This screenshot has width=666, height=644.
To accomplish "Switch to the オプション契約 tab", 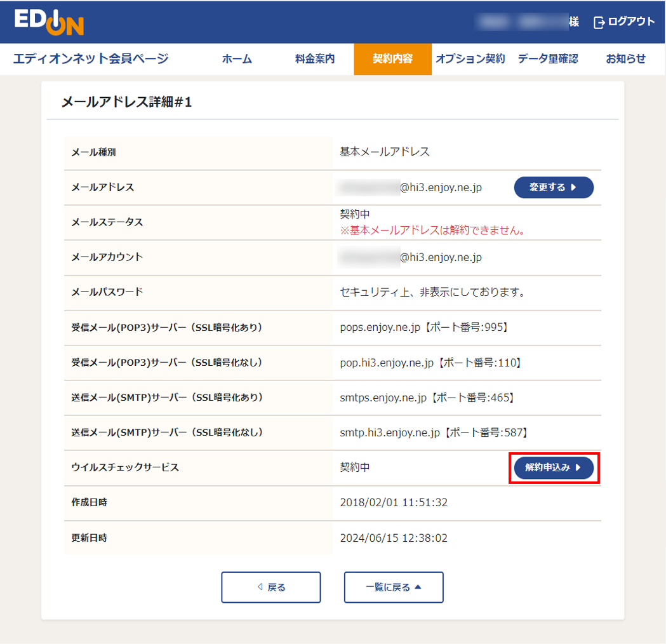I will pyautogui.click(x=470, y=58).
